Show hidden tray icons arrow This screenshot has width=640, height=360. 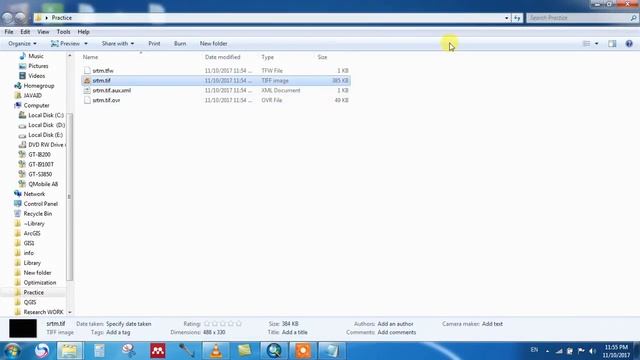coord(547,351)
